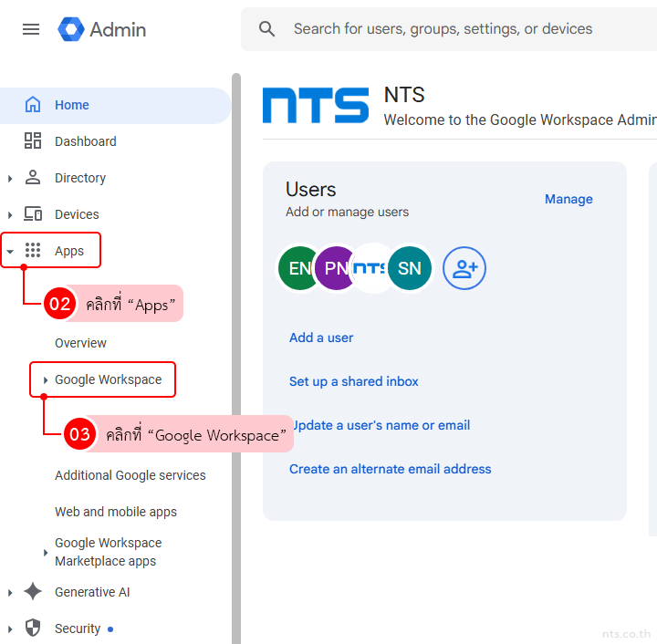Click the Dashboard grid icon
This screenshot has height=644, width=657.
[x=33, y=141]
